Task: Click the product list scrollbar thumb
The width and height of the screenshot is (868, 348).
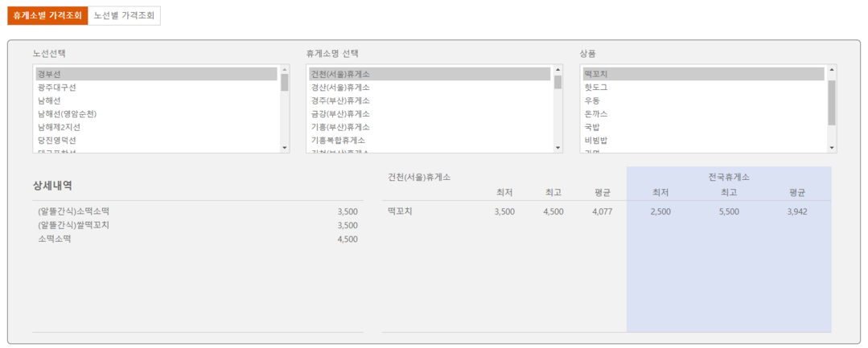Action: (x=832, y=102)
